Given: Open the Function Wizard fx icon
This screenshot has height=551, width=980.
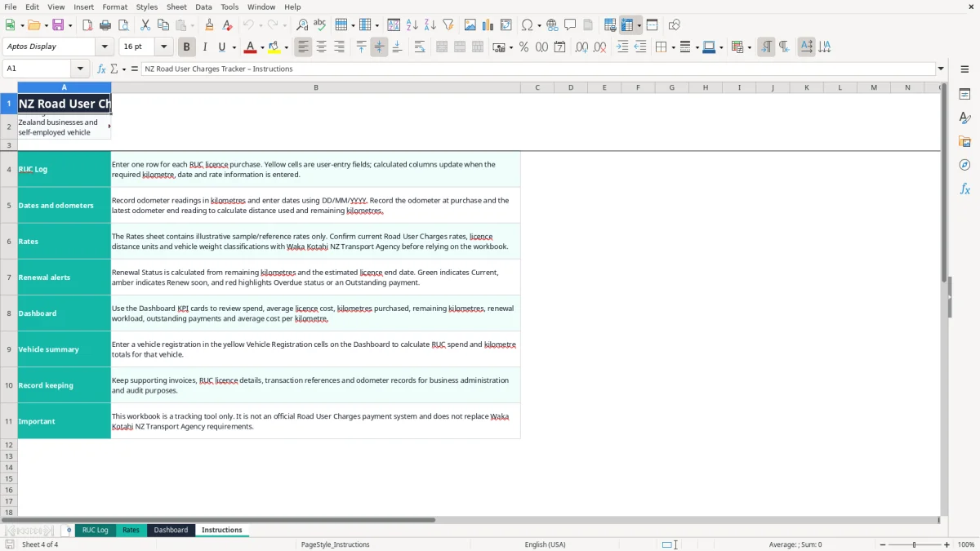Looking at the screenshot, I should tap(101, 69).
